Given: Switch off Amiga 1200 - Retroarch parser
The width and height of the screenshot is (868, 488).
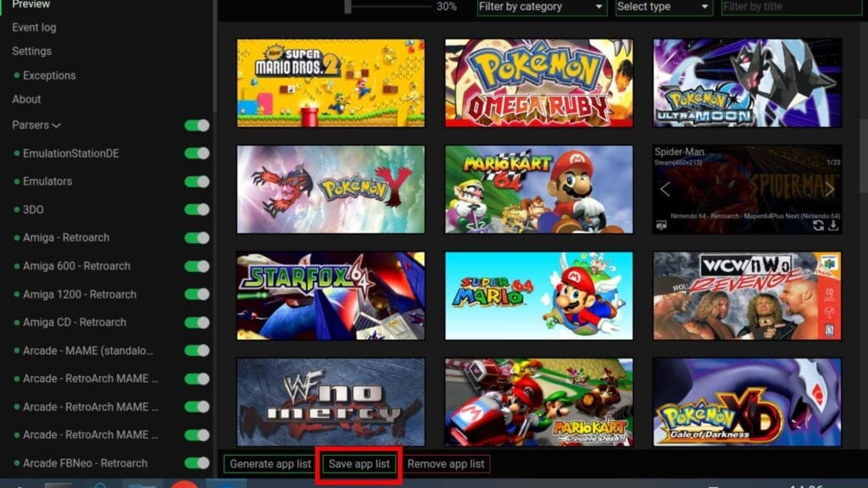Looking at the screenshot, I should pyautogui.click(x=197, y=294).
